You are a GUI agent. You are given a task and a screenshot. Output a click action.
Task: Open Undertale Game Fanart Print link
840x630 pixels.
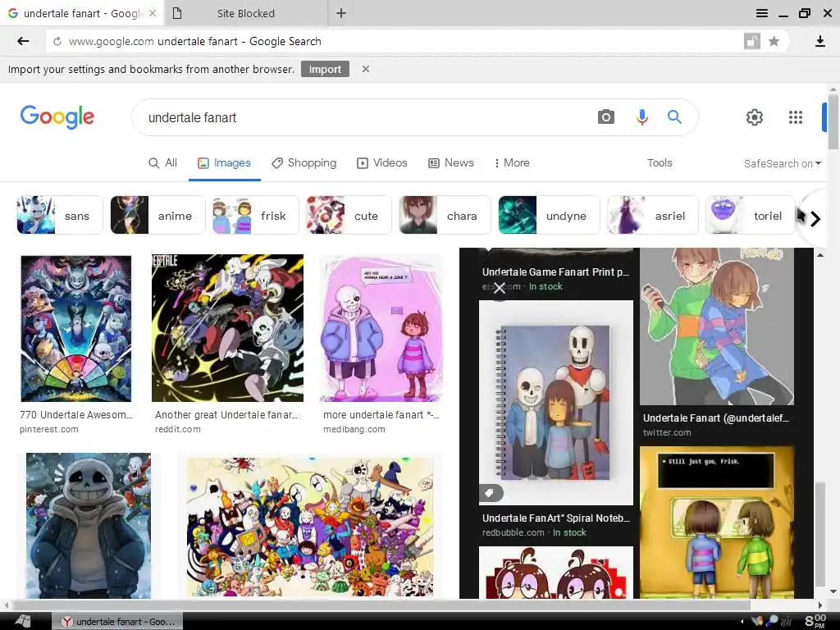555,272
